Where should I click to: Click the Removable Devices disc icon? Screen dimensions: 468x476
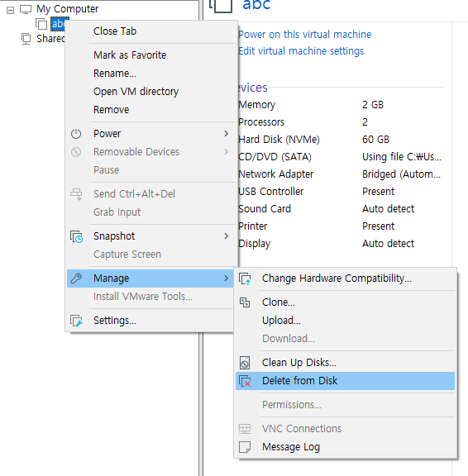click(76, 152)
